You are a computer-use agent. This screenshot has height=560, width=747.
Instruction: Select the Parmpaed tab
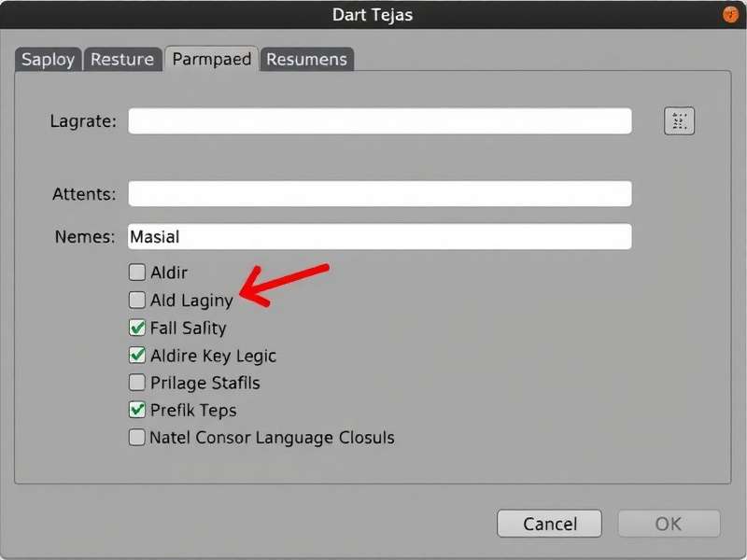[x=211, y=58]
